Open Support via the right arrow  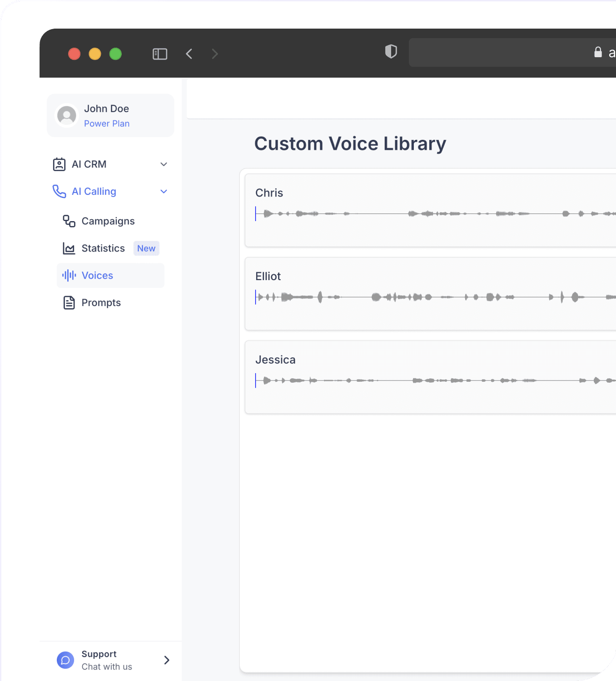pyautogui.click(x=167, y=660)
